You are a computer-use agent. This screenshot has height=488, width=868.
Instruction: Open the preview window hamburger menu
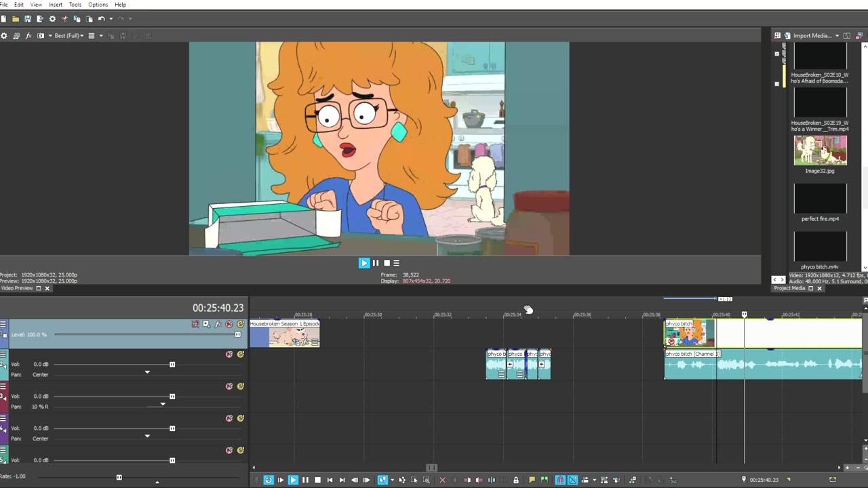pyautogui.click(x=397, y=263)
